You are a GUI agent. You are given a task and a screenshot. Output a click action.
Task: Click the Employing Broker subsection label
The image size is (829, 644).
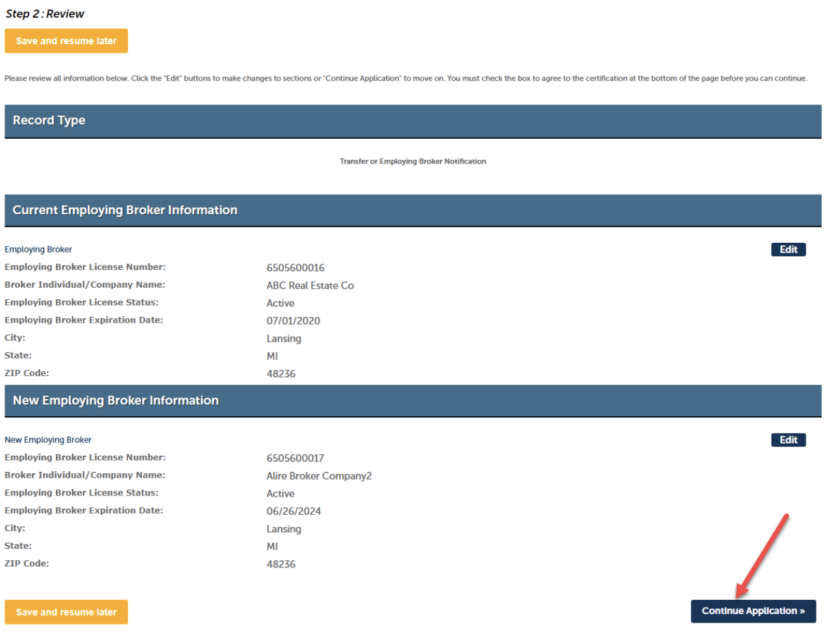(x=38, y=250)
